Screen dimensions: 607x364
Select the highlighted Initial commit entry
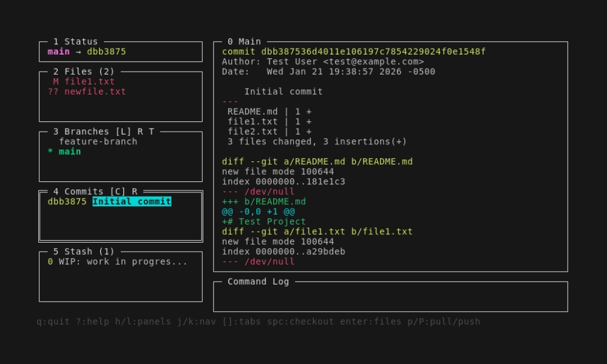click(132, 201)
